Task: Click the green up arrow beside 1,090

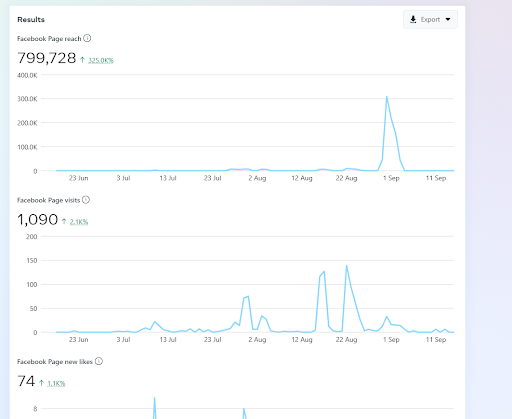Action: pos(64,221)
